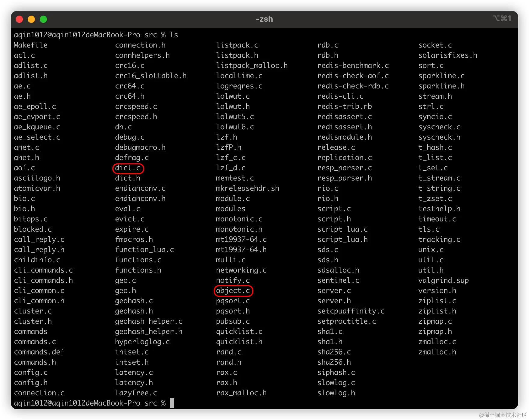Click the debugmacro.h entry

point(140,147)
